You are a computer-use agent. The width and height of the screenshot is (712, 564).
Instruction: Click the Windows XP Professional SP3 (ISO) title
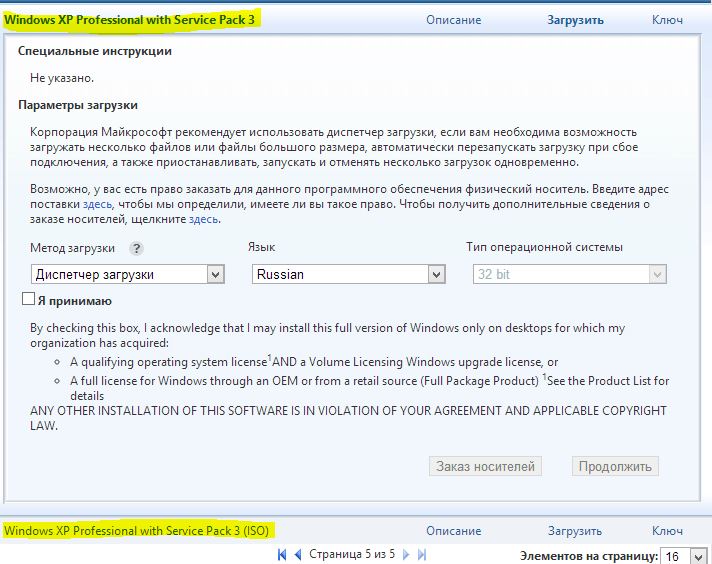tap(138, 531)
